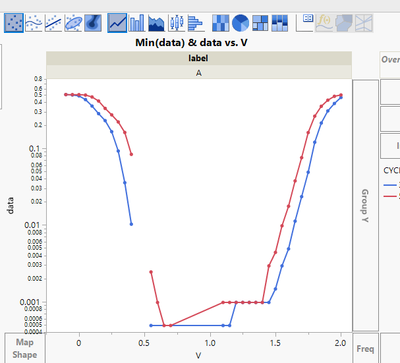
Task: Select the Points element icon
Action: click(14, 23)
